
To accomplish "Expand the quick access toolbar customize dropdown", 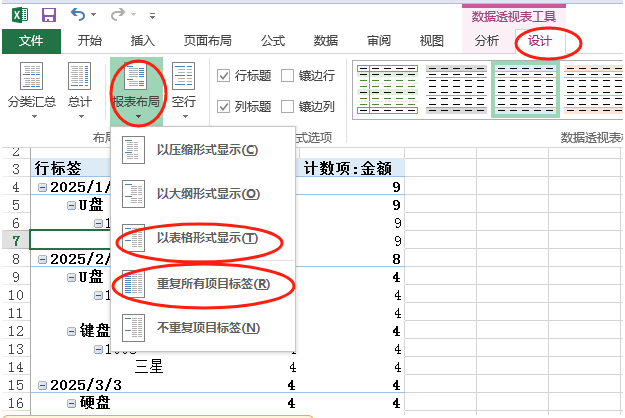I will [152, 16].
